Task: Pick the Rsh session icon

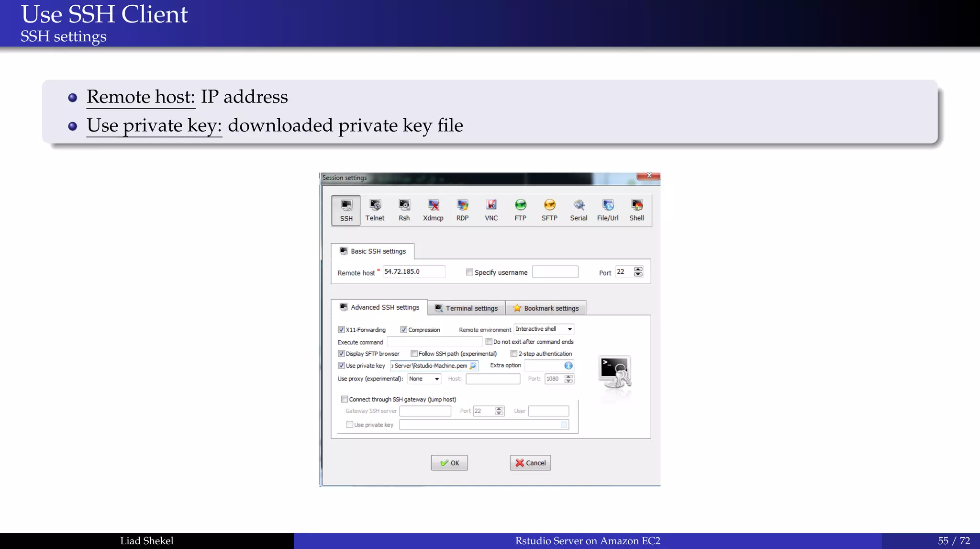Action: point(404,210)
